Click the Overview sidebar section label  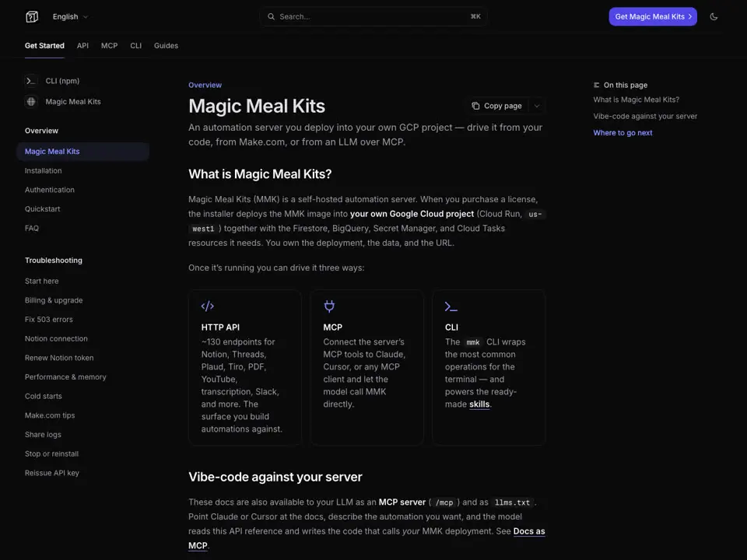click(x=41, y=131)
